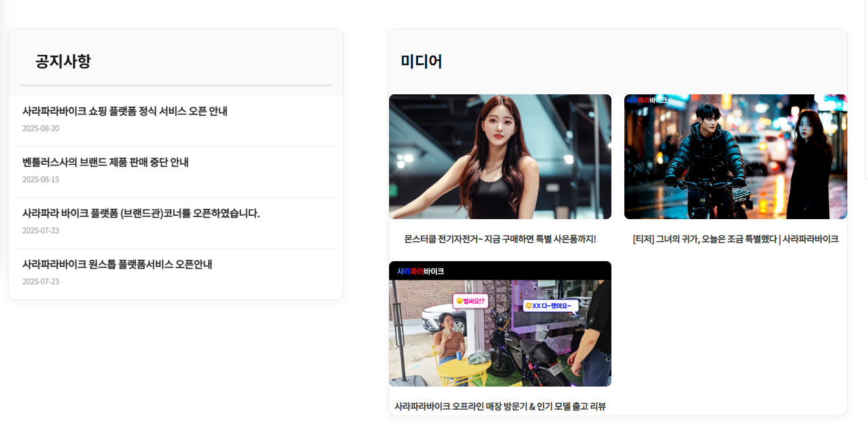
Task: Open the rainy night cyclist teaser thumbnail
Action: [x=735, y=156]
